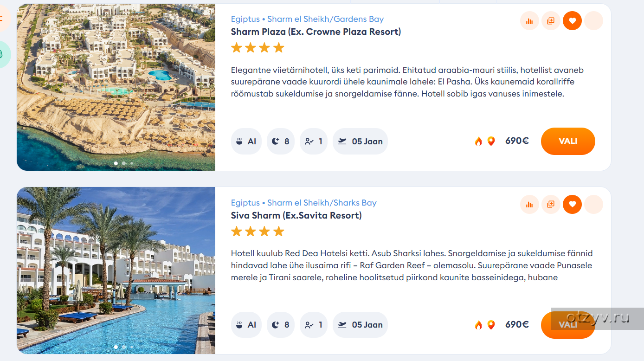
Task: Click the map pin icon for Siva Sharm
Action: pos(491,325)
